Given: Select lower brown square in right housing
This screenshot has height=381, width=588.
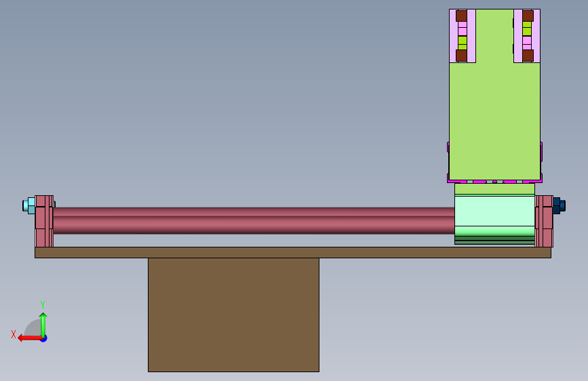Looking at the screenshot, I should point(528,56).
